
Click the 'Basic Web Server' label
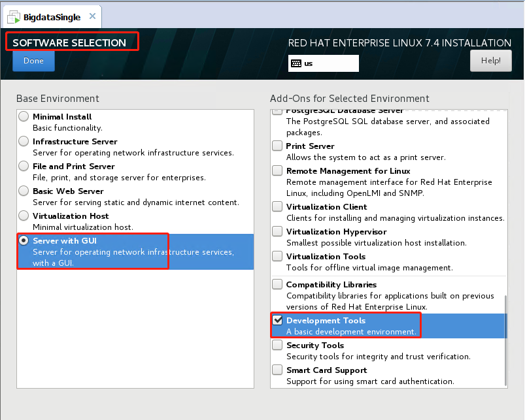pos(68,191)
